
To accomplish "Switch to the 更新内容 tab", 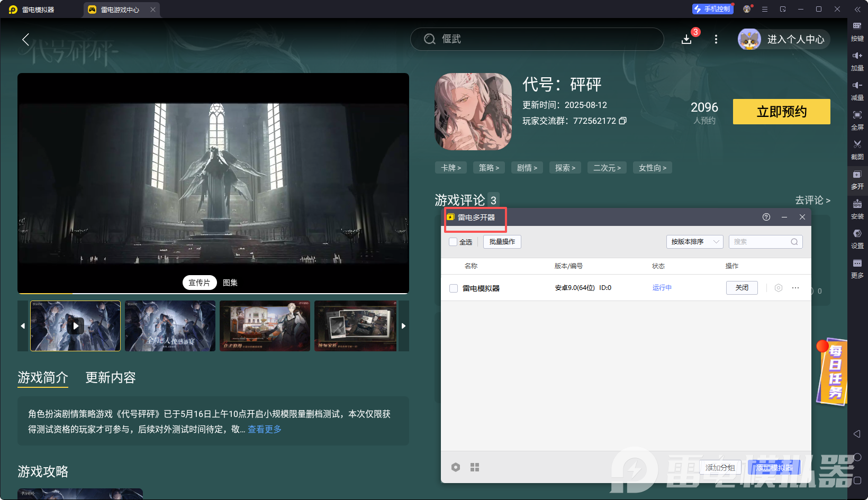I will 111,378.
